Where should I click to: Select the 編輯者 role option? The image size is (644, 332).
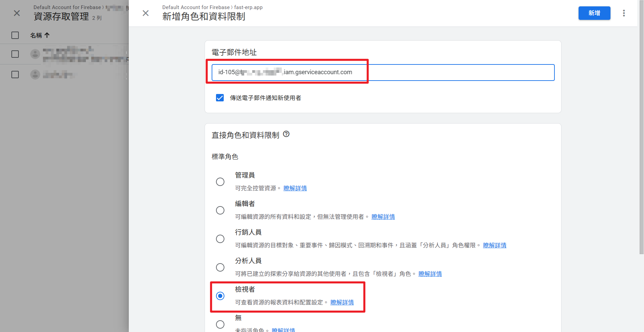pos(220,210)
